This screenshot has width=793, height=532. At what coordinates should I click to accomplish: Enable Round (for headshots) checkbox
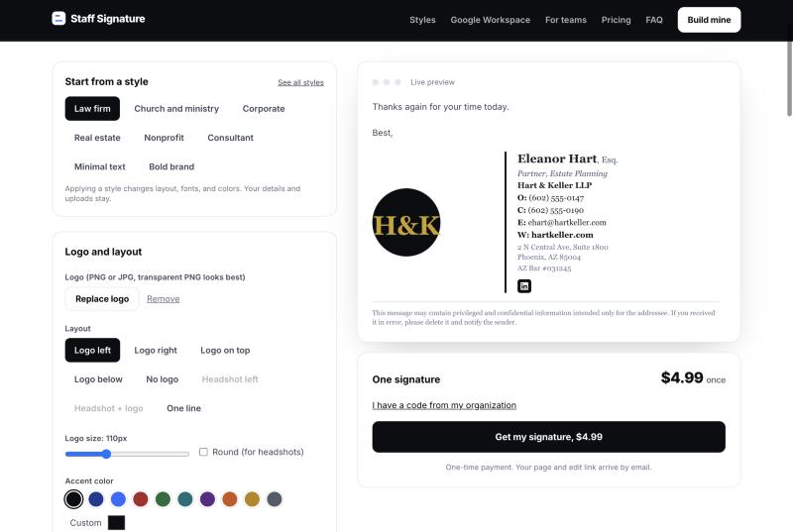click(x=203, y=452)
